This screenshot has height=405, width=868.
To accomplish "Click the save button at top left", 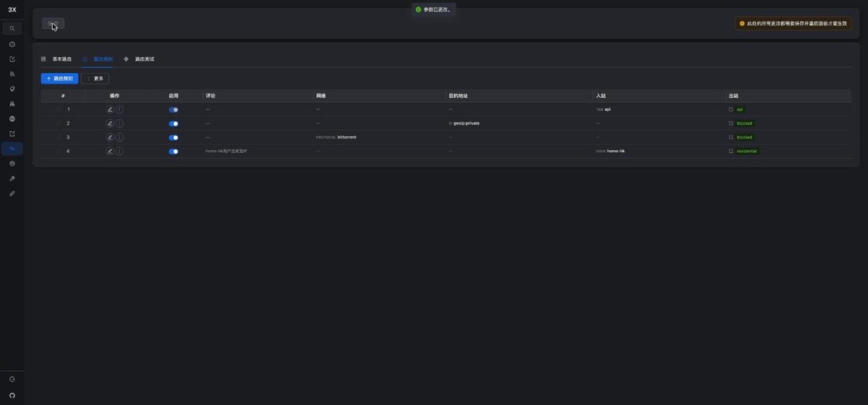I will [x=53, y=23].
